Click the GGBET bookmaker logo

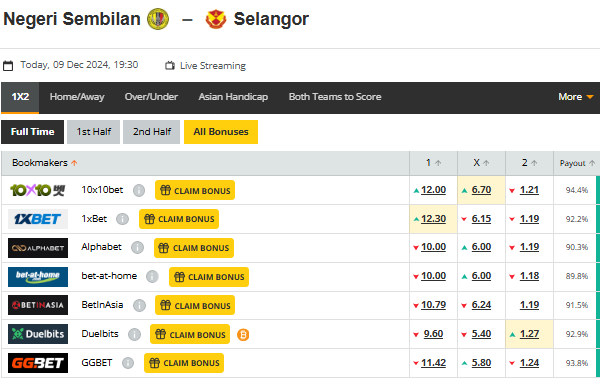coord(38,363)
